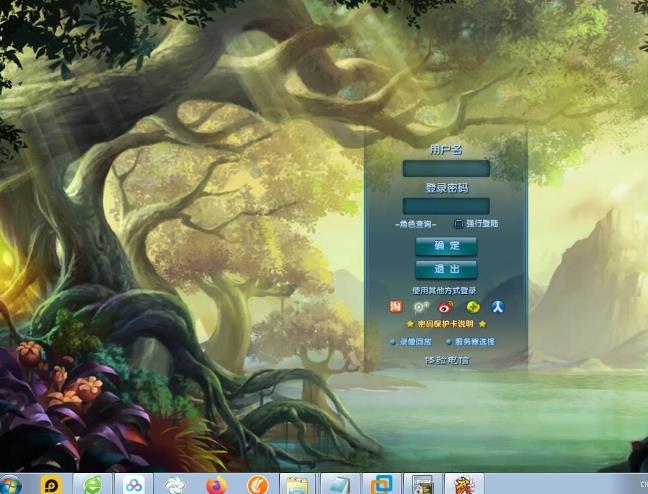This screenshot has height=494, width=648.
Task: Click the 登录密码 input field
Action: pyautogui.click(x=446, y=206)
